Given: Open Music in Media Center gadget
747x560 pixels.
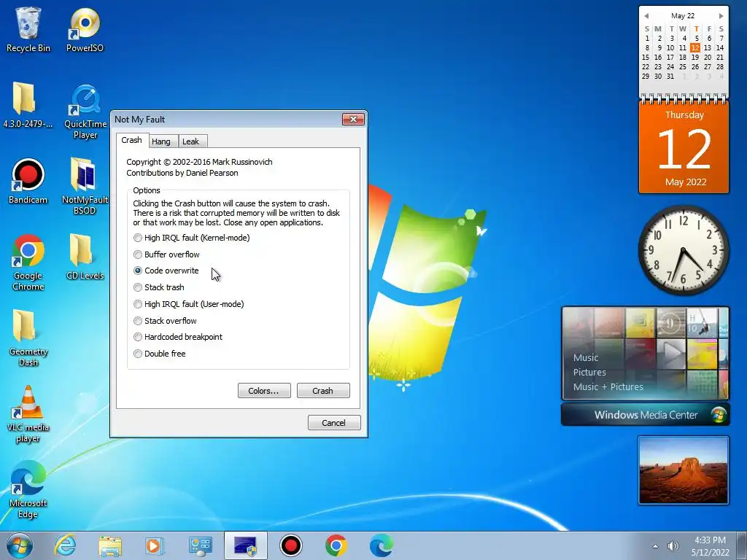Looking at the screenshot, I should tap(586, 357).
